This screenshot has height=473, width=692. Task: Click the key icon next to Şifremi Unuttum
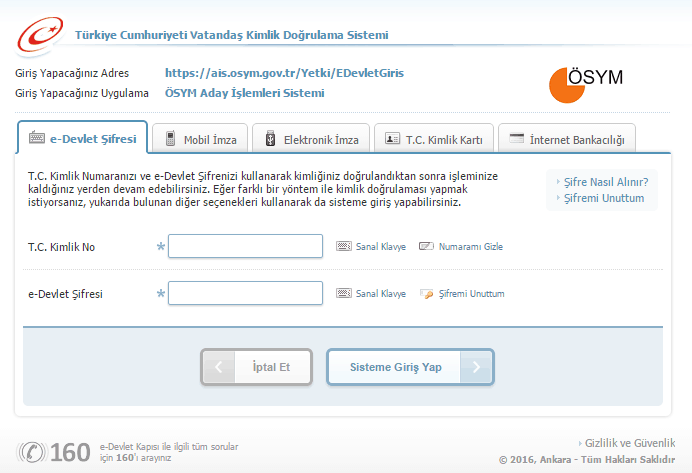427,294
